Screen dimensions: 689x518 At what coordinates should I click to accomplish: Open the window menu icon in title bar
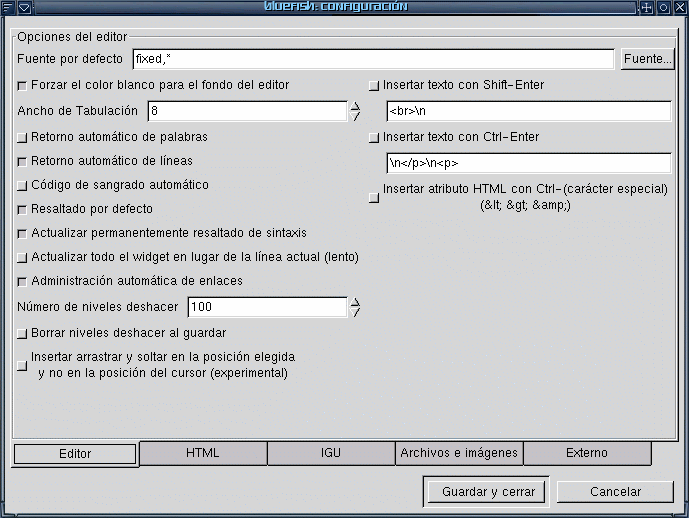8,7
